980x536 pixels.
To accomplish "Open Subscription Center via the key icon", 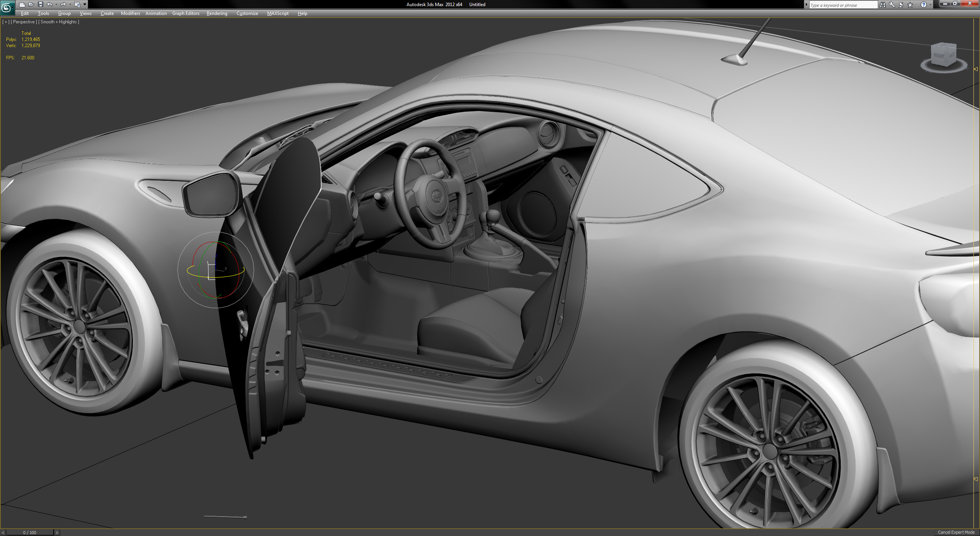I will [892, 5].
